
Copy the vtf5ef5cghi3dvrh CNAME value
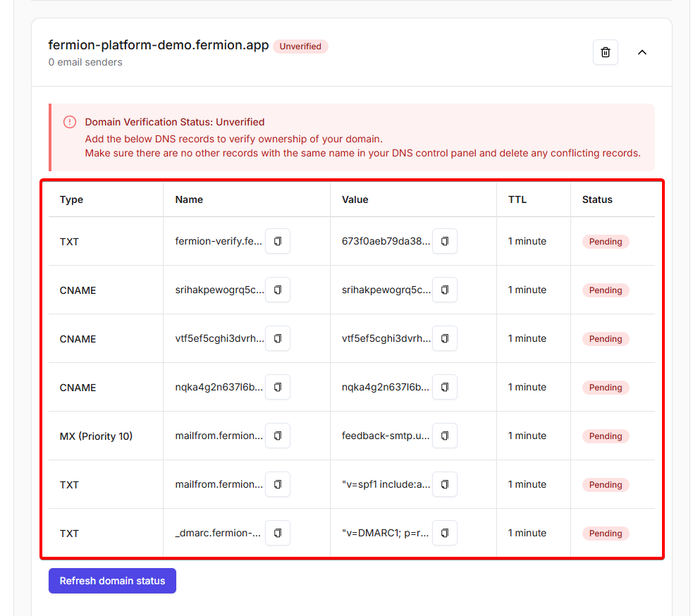(x=444, y=338)
